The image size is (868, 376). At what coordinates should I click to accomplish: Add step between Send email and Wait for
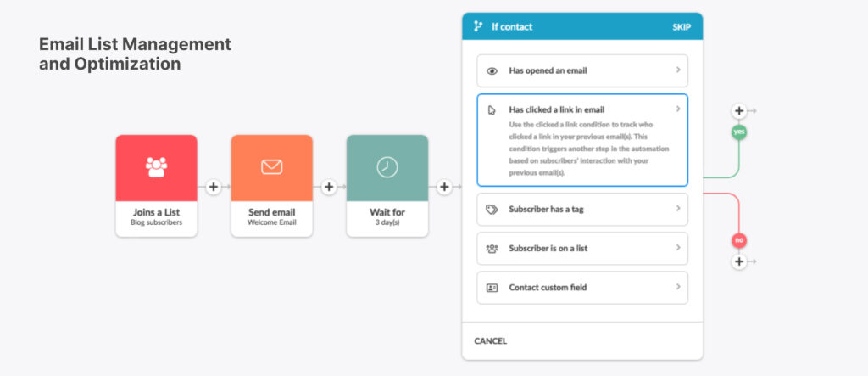(x=329, y=187)
